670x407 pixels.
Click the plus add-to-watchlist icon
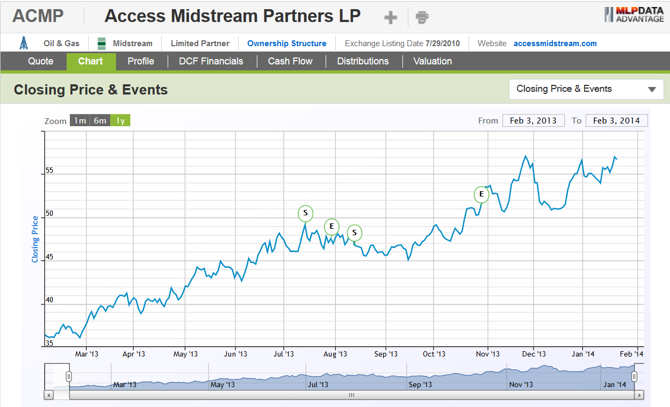(x=390, y=18)
